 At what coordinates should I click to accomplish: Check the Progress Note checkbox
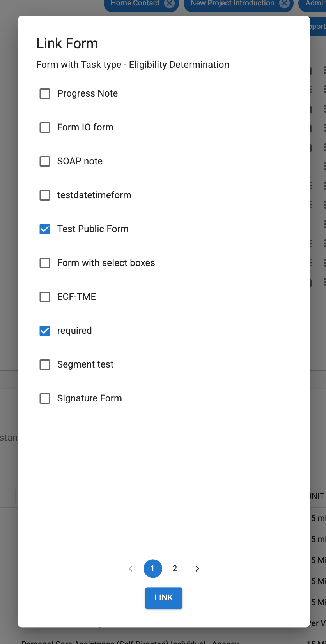pyautogui.click(x=45, y=93)
